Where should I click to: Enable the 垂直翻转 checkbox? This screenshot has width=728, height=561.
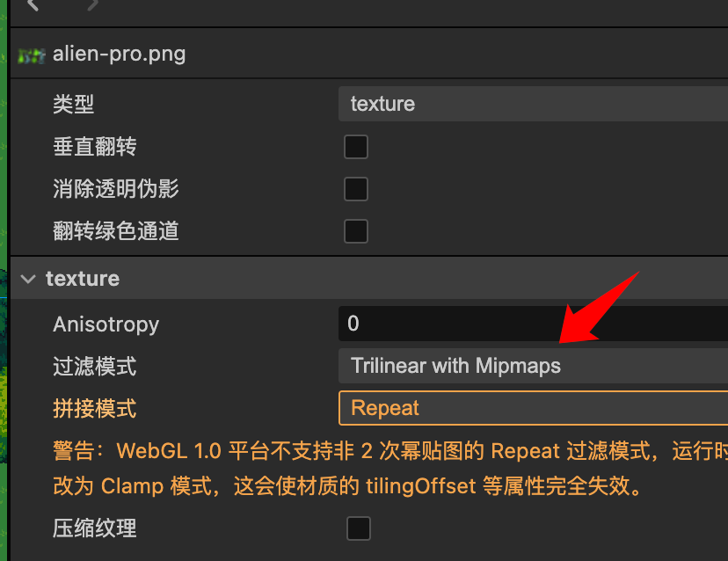click(356, 147)
